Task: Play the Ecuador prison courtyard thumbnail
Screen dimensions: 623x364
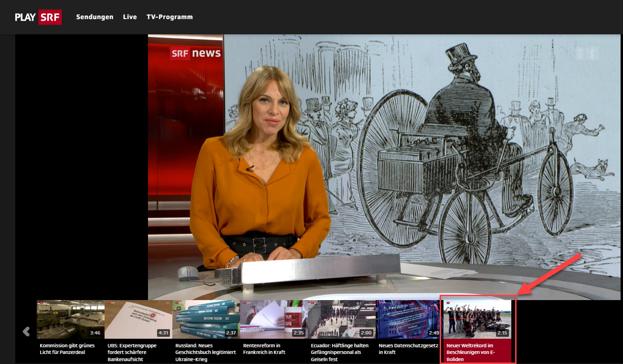Action: [x=341, y=319]
